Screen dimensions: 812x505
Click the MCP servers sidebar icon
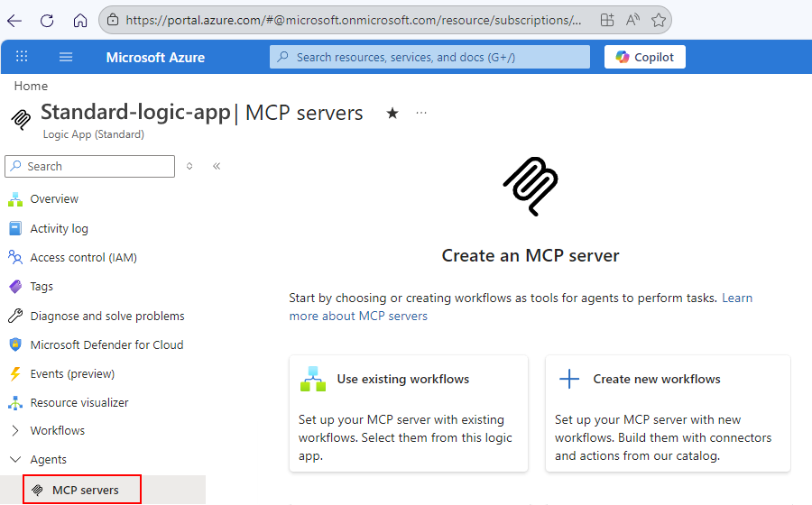37,490
